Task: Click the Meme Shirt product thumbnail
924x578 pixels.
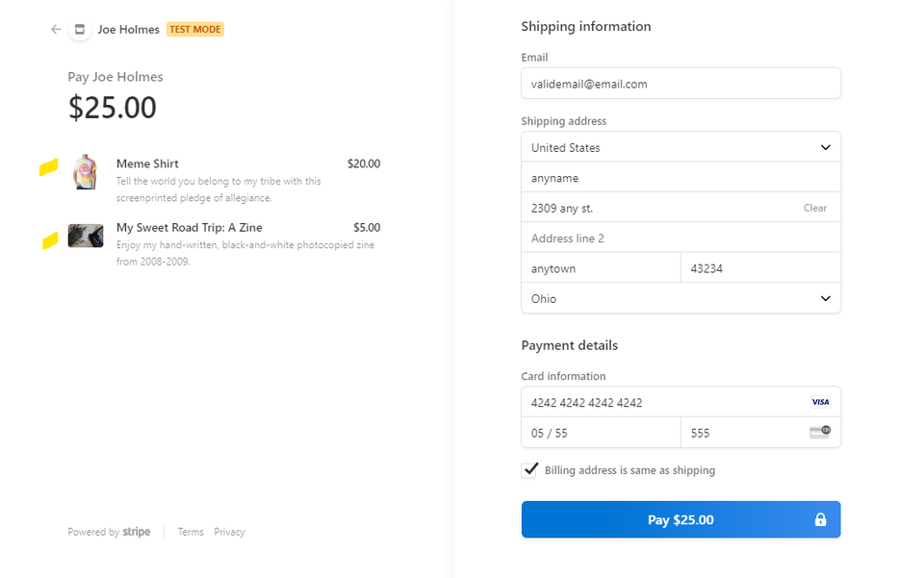Action: coord(86,173)
